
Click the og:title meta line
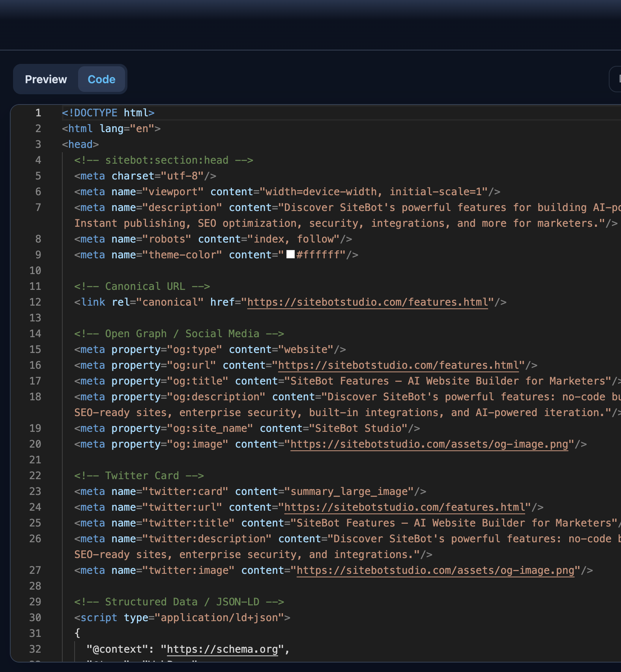pyautogui.click(x=348, y=381)
